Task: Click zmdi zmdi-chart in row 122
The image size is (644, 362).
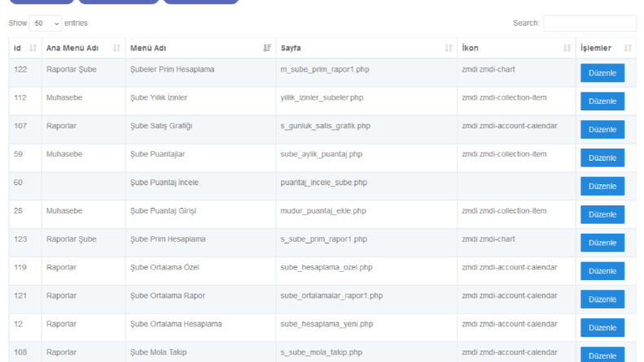Action: pyautogui.click(x=488, y=69)
